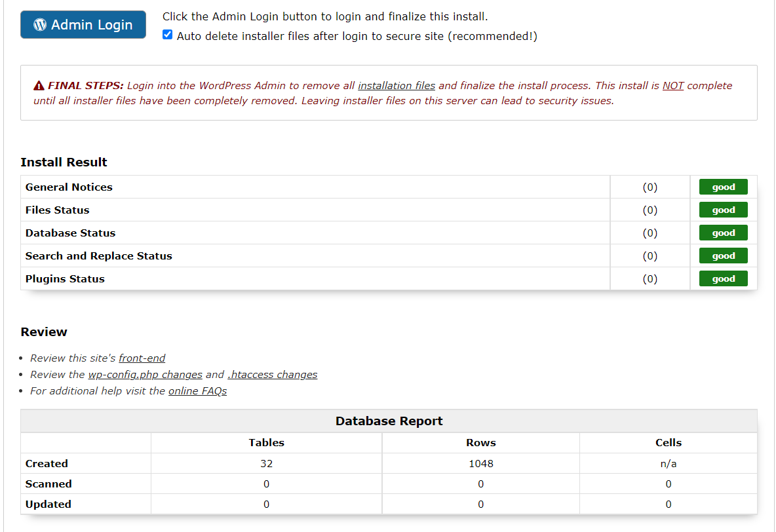
Task: Click the Admin Login button
Action: (x=83, y=25)
